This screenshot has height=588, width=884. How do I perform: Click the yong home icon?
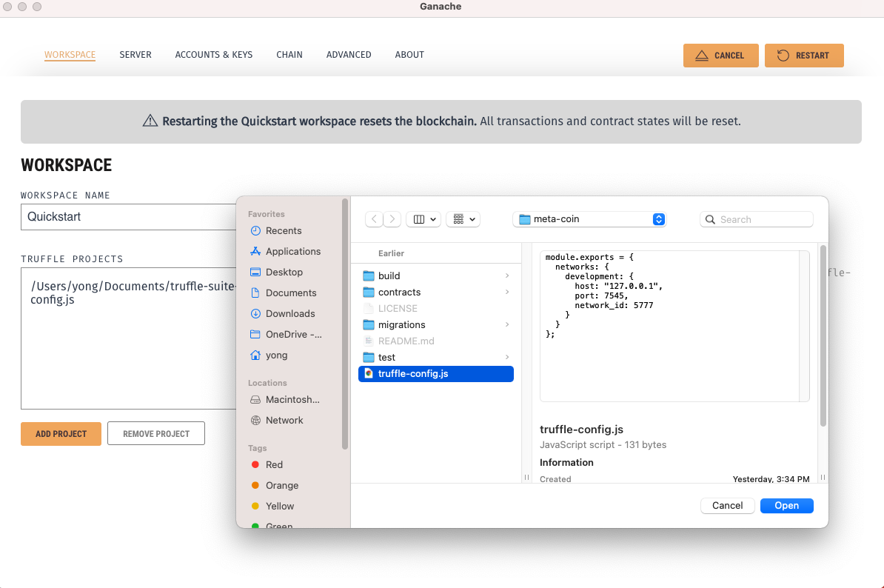(255, 355)
